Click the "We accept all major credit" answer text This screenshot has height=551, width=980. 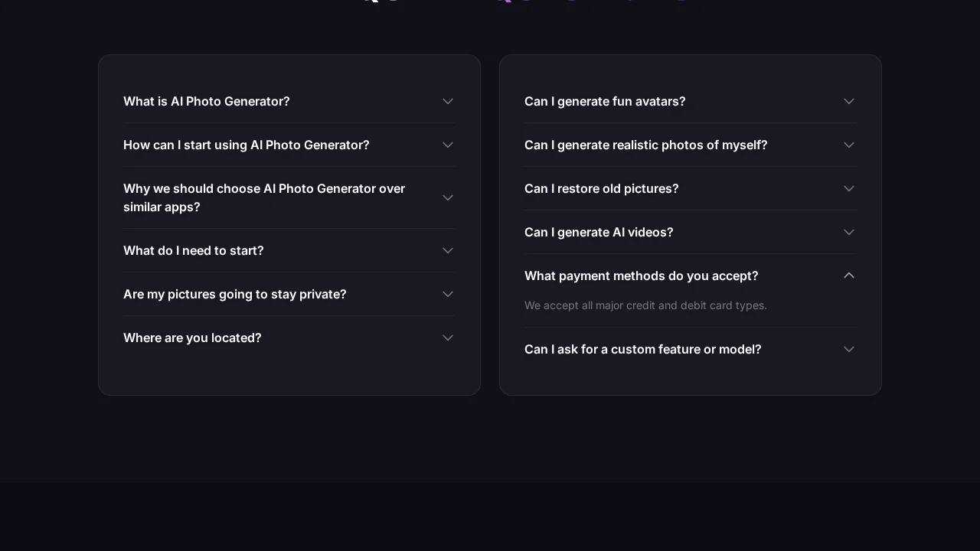[x=645, y=305]
